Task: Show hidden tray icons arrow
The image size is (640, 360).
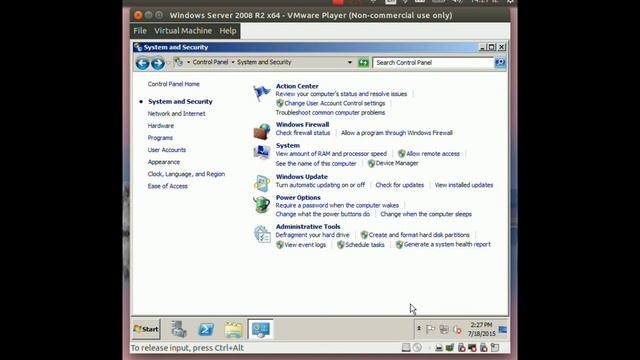Action: [x=419, y=329]
